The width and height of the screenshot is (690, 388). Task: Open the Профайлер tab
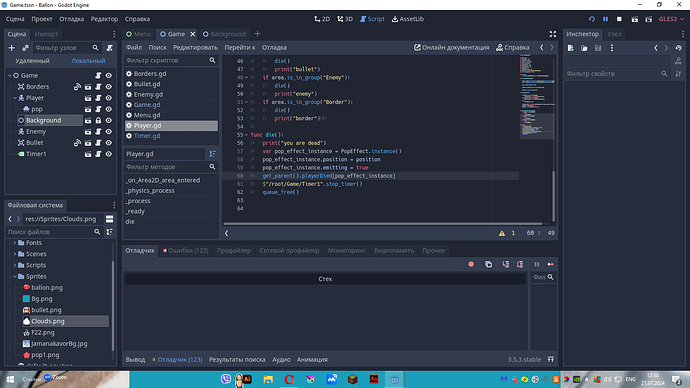(x=234, y=250)
